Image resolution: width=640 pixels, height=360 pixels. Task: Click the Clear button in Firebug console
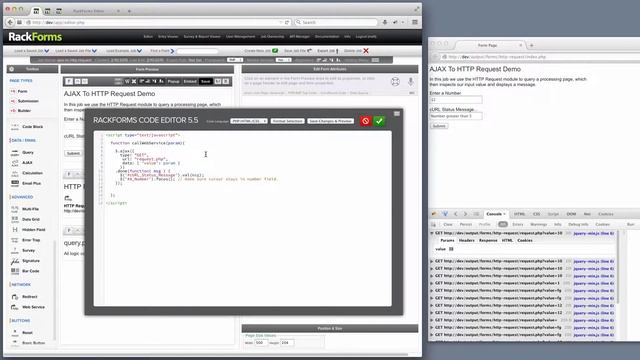coord(448,224)
